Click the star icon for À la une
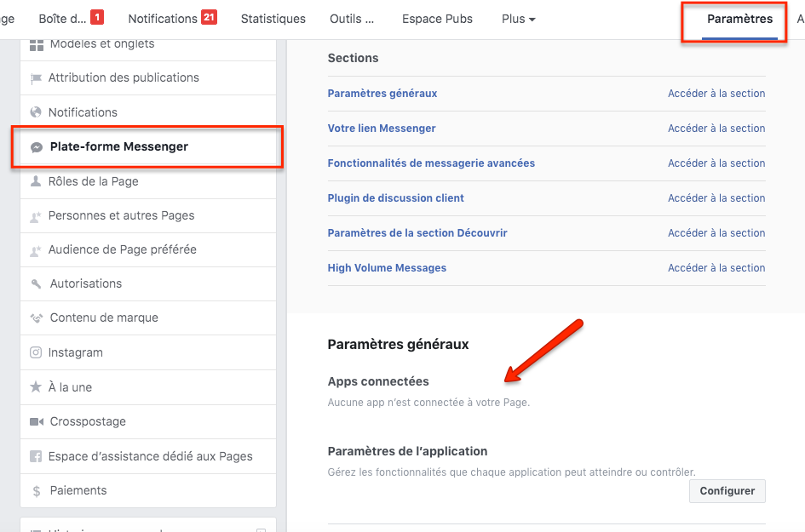 point(36,386)
